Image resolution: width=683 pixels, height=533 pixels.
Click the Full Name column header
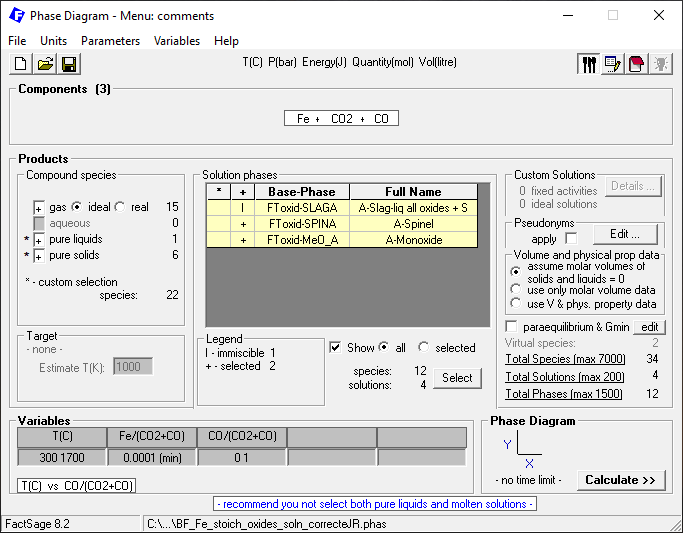point(413,192)
